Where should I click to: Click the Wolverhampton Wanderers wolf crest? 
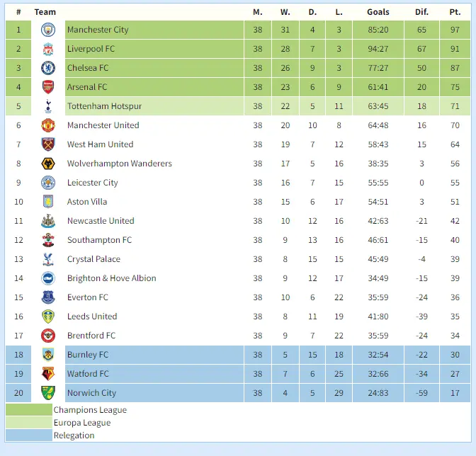47,164
